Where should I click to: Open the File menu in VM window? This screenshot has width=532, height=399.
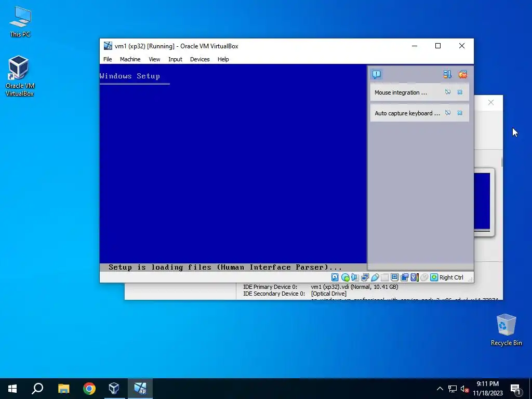108,59
